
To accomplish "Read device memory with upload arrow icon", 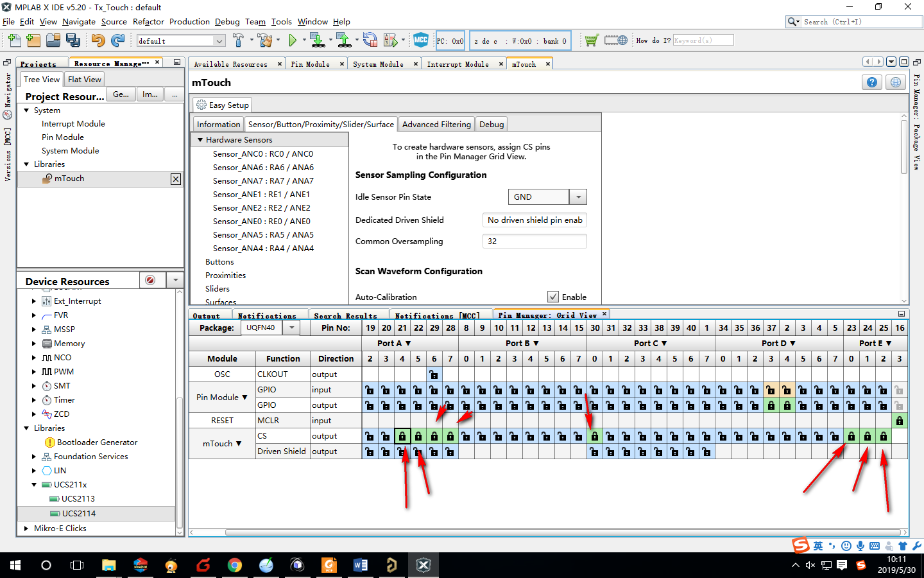I will pos(344,40).
